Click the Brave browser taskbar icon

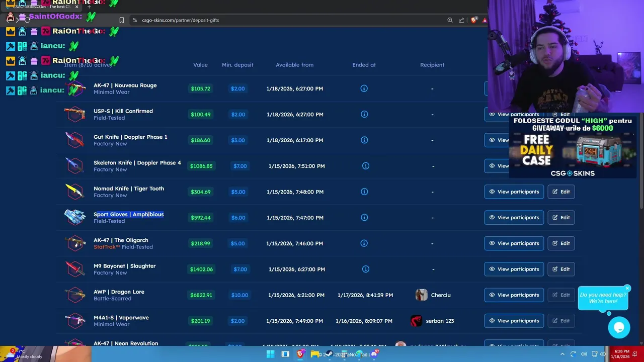(x=300, y=354)
